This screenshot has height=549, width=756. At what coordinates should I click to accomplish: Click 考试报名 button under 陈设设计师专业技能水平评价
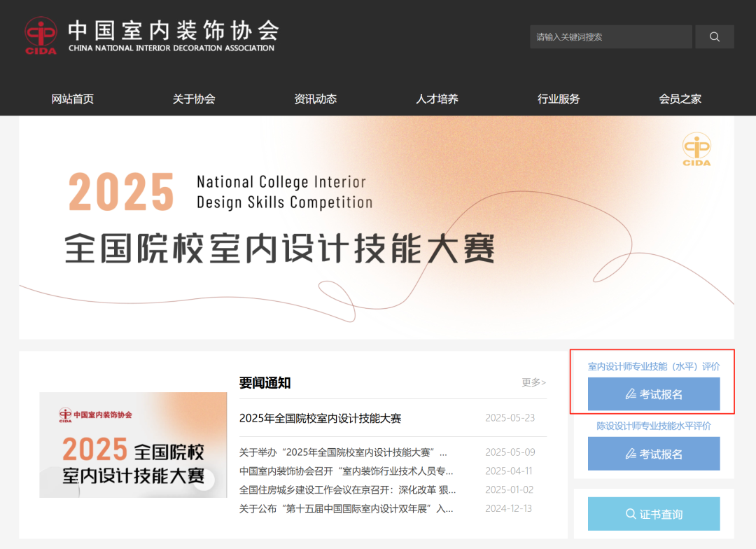click(654, 454)
